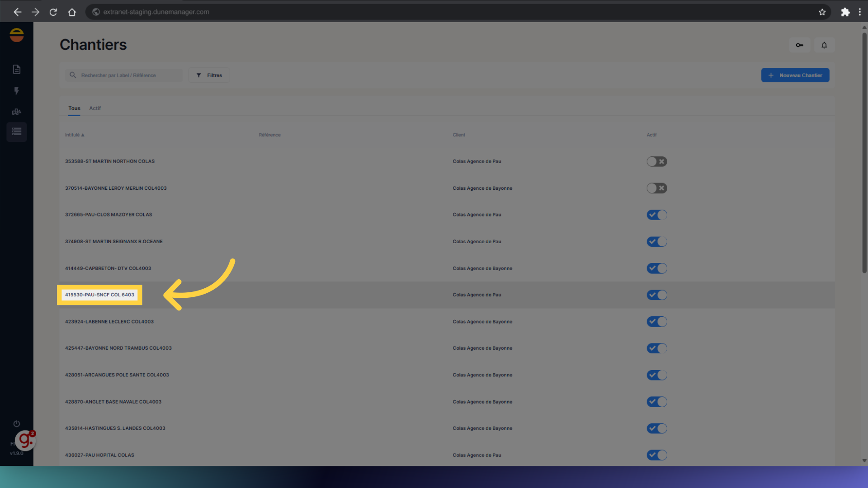868x488 pixels.
Task: Switch to the Actif tab
Action: (x=95, y=108)
